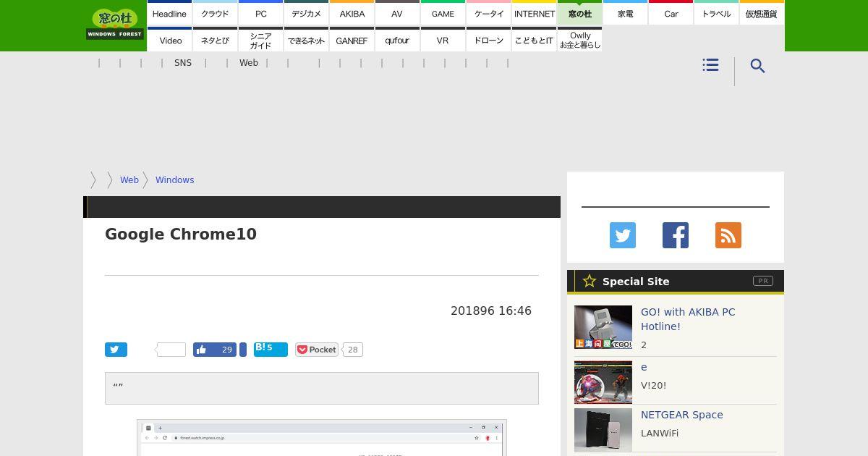Open the クラウド network tab
This screenshot has height=456, width=868.
pyautogui.click(x=215, y=13)
